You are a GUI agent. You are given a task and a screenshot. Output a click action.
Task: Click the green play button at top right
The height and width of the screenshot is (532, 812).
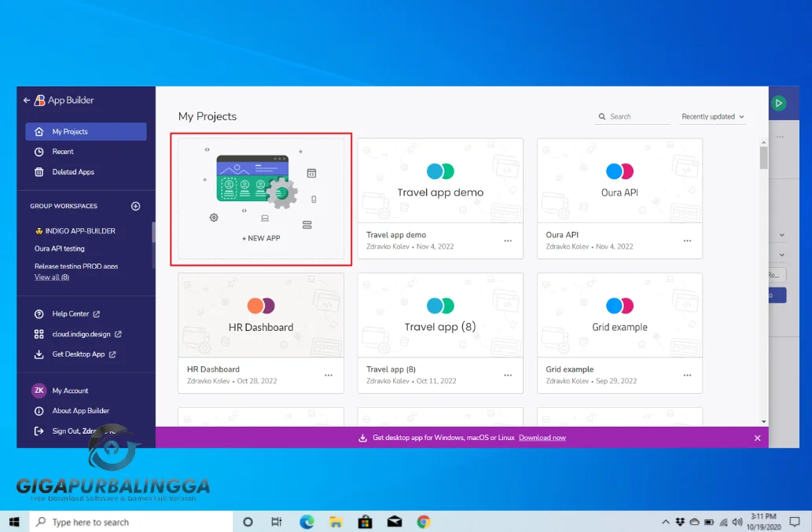click(778, 102)
